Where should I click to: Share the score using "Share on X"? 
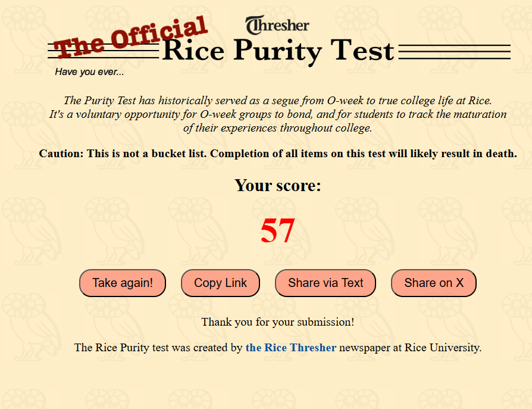433,283
